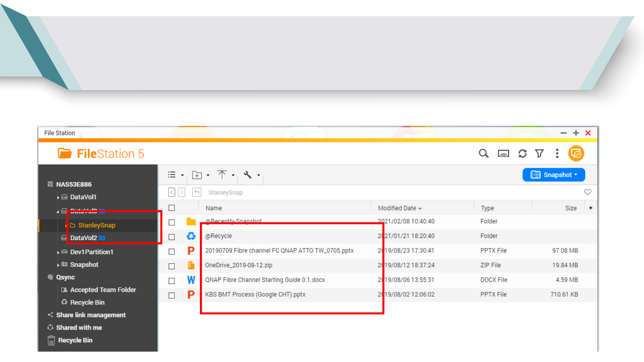Viewport: 644px width, 362px height.
Task: Expand the Snapshot tree node
Action: click(x=58, y=265)
